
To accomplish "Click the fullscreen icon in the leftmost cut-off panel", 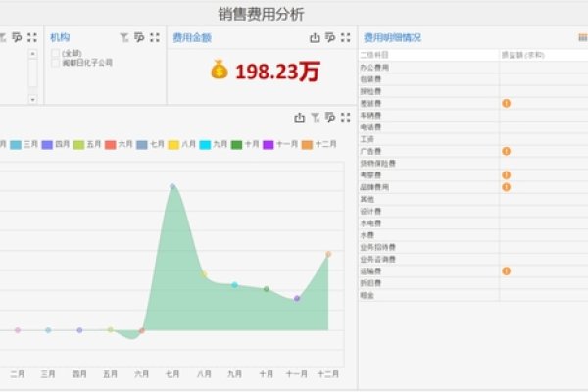I will coord(32,37).
